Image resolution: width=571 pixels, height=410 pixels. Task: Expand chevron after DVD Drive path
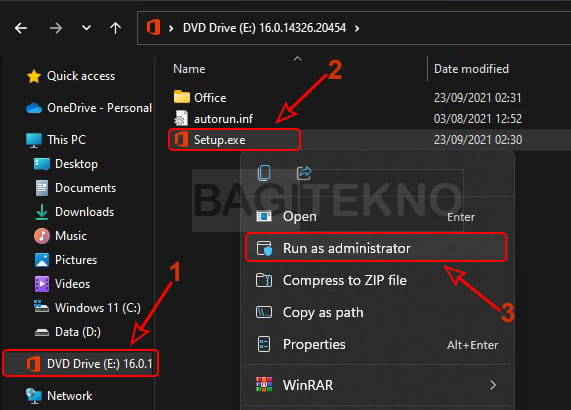[x=357, y=28]
